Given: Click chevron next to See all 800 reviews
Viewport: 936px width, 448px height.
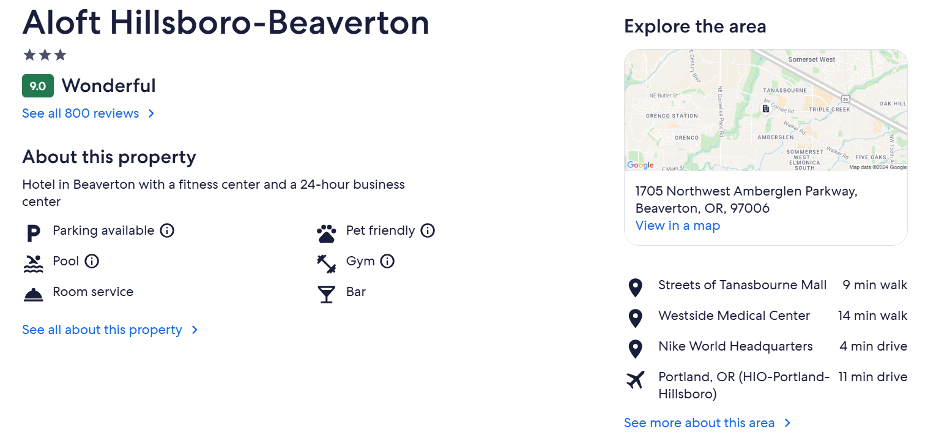Looking at the screenshot, I should click(151, 113).
